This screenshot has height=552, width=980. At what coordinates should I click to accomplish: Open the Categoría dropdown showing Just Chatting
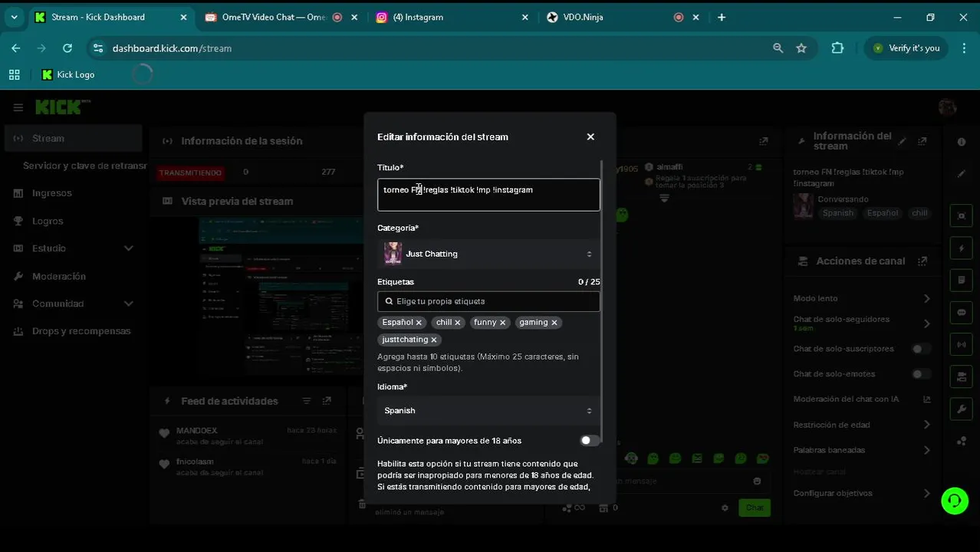[488, 254]
